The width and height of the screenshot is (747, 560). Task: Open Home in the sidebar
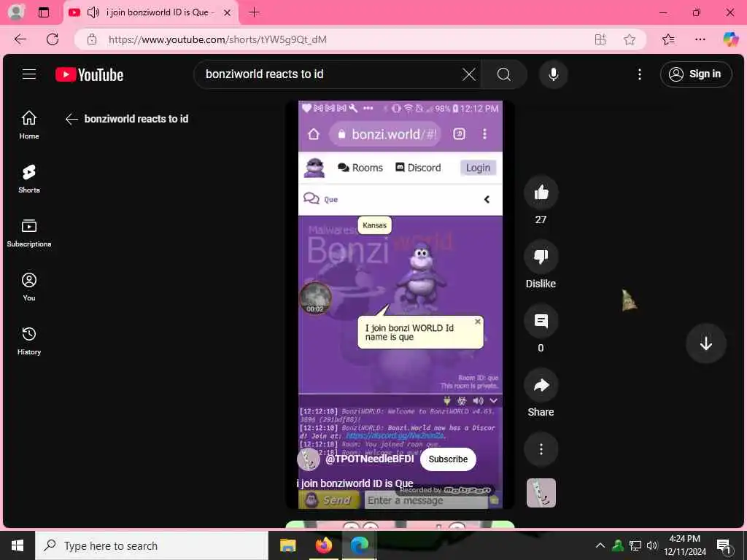pos(29,125)
